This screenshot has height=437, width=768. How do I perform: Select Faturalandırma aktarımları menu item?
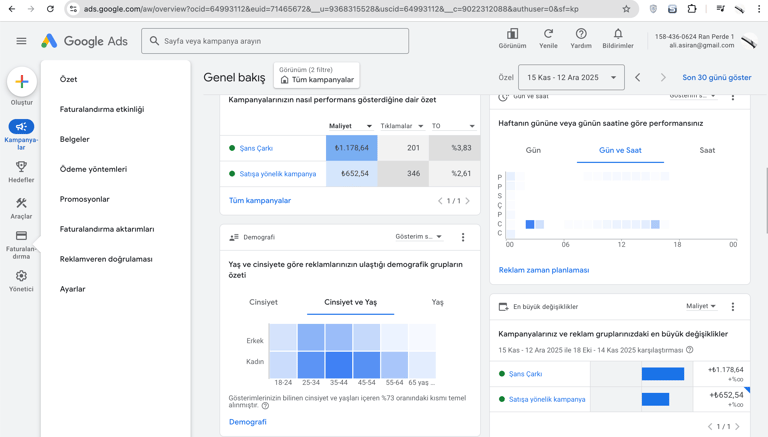tap(107, 229)
